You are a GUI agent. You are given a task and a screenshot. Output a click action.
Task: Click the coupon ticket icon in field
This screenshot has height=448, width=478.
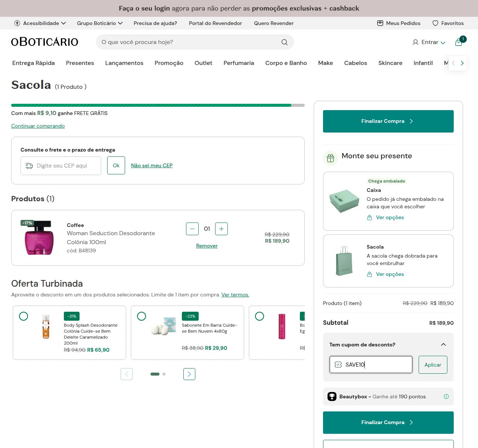coord(338,365)
